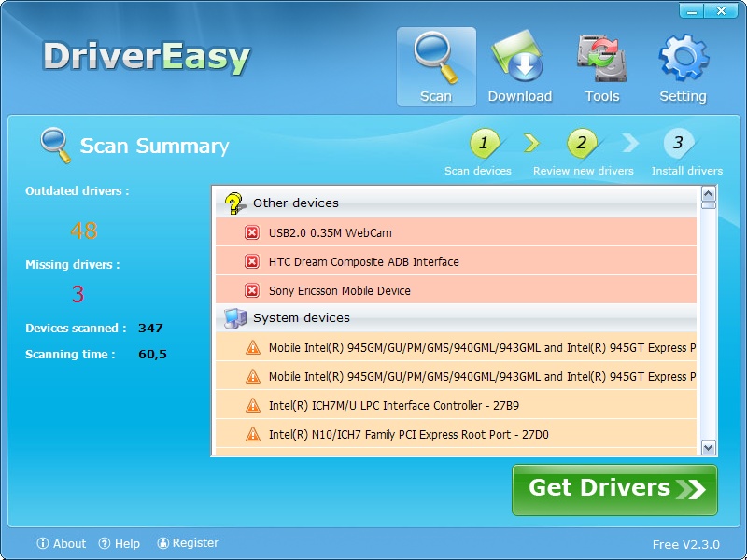Viewport: 747px width, 560px height.
Task: Switch to the Download tab
Action: pyautogui.click(x=519, y=58)
